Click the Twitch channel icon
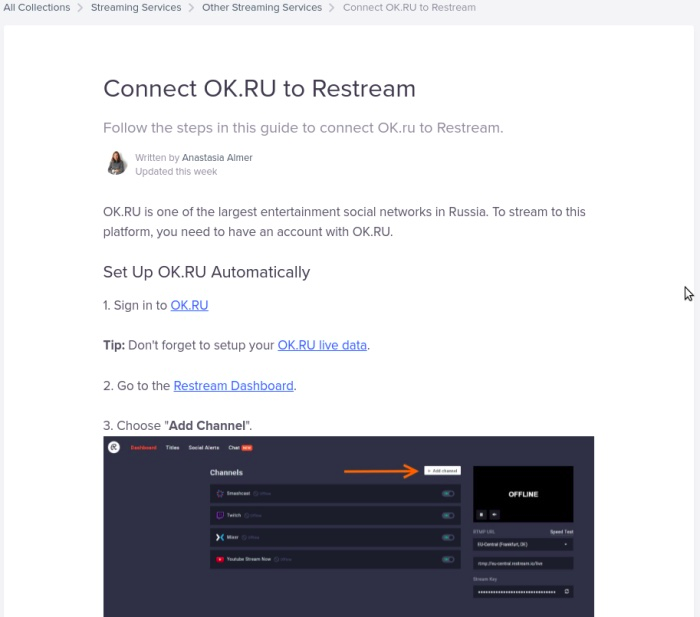 (x=220, y=515)
